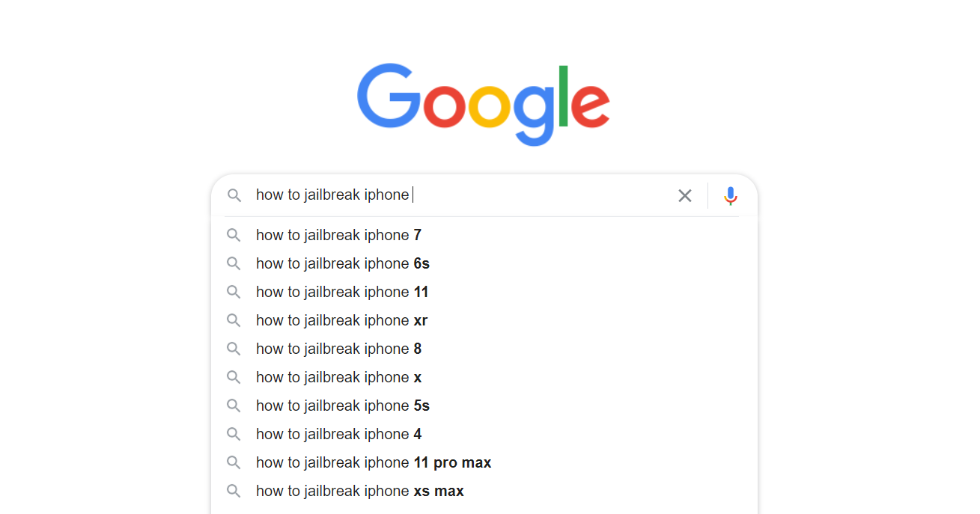Click the magnifier icon beside "iphone 5s"
This screenshot has height=514, width=980.
click(234, 406)
